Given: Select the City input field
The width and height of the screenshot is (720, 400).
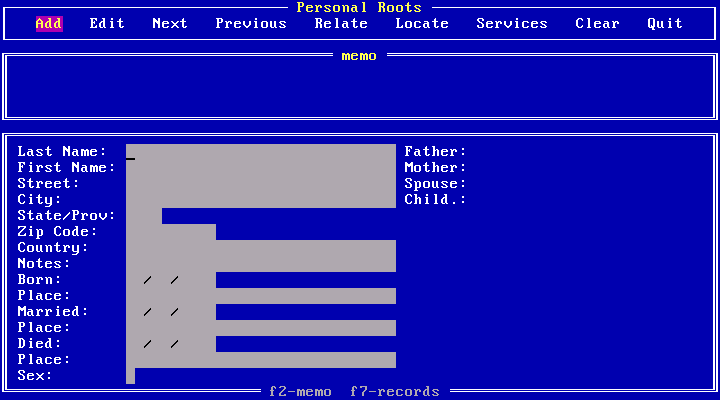Looking at the screenshot, I should [261, 200].
